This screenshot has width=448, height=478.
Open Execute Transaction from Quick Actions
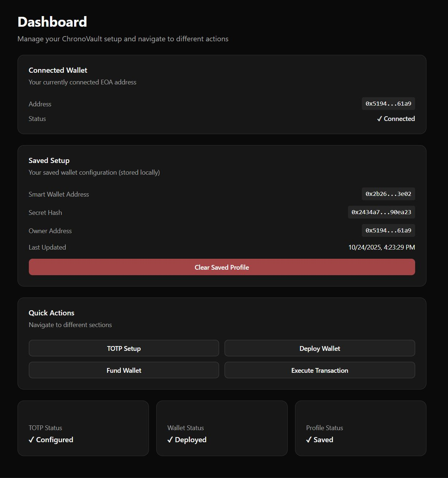pos(319,370)
